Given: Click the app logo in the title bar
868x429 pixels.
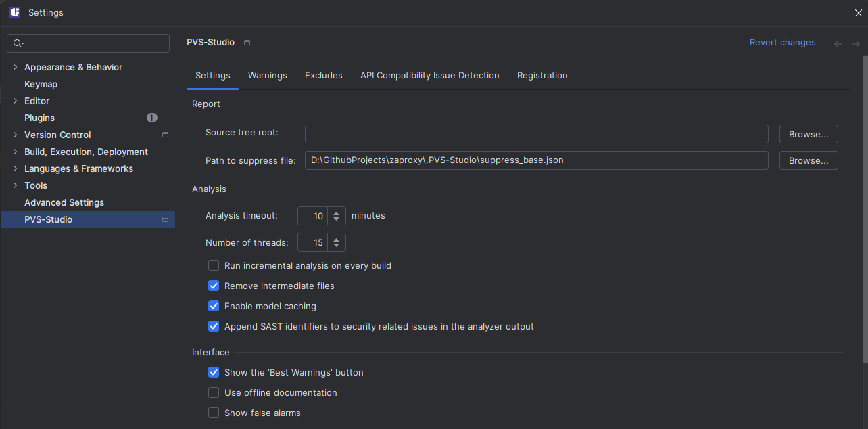Looking at the screenshot, I should (x=15, y=12).
